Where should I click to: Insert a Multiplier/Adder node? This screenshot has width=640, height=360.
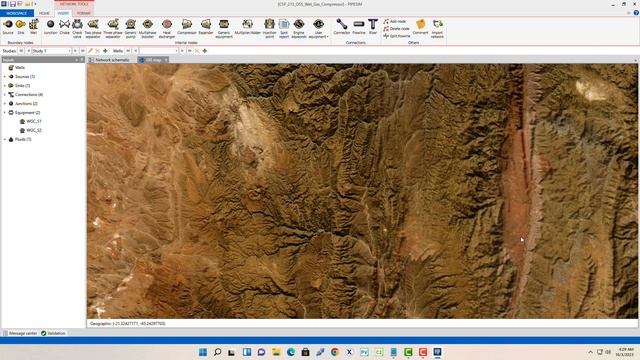pos(247,27)
